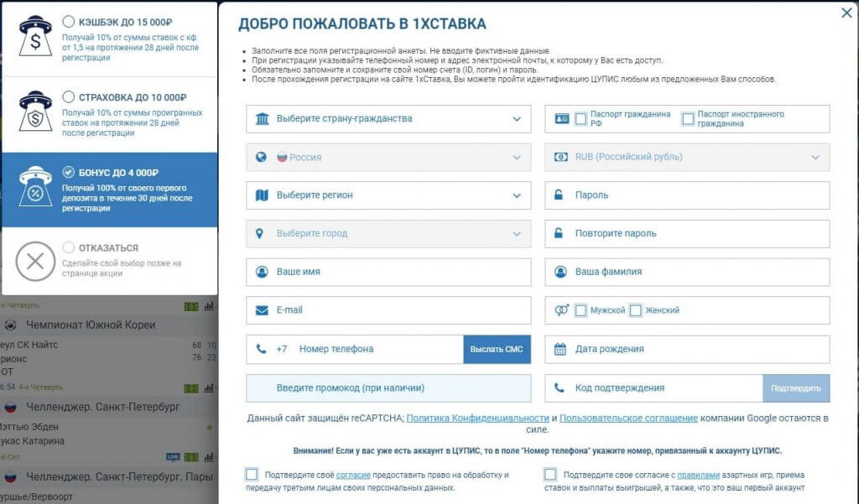Screen dimensions: 859x504
Task: Click the statistics chart icon near Чемпионат Южной Кореи
Action: pos(209,307)
